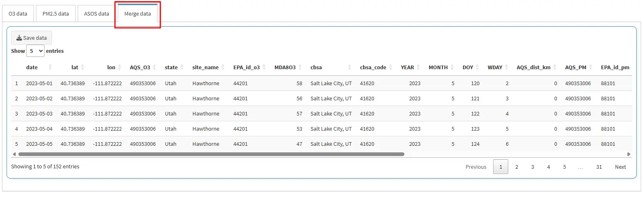This screenshot has height=197, width=644.
Task: Sort table by the date column
Action: click(32, 67)
